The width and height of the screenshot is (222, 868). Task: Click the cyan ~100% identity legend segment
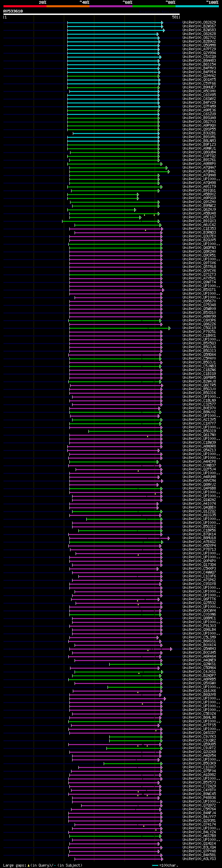tap(197, 6)
